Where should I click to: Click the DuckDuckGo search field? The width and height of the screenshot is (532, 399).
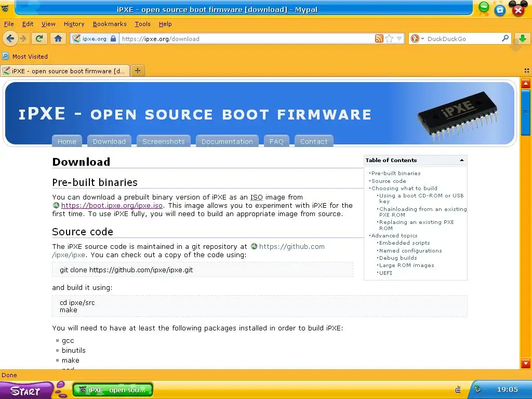pyautogui.click(x=463, y=38)
